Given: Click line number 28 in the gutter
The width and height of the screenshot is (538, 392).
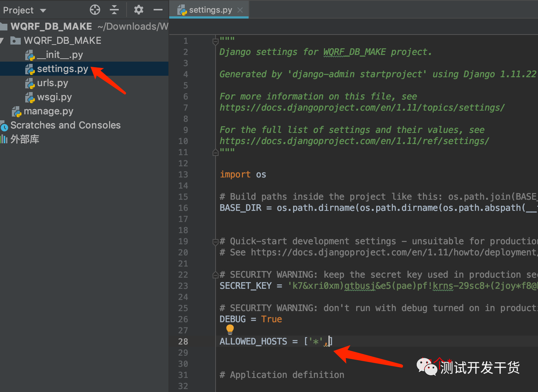Looking at the screenshot, I should [x=183, y=342].
